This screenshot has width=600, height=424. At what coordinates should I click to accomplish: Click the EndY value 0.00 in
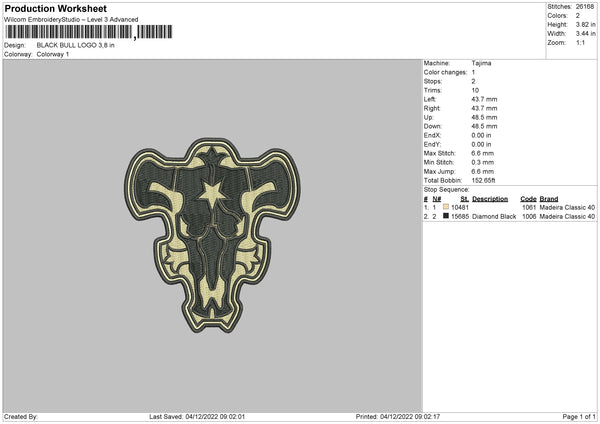point(481,144)
